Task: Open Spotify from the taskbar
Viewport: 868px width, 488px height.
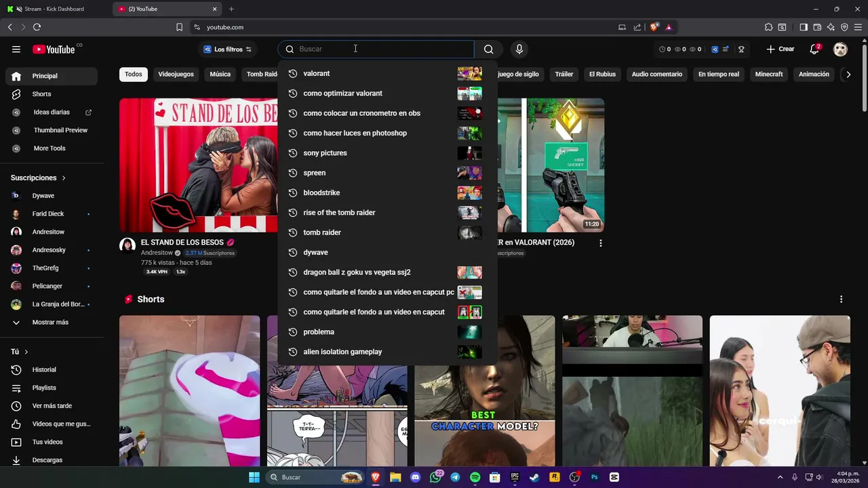Action: click(475, 477)
